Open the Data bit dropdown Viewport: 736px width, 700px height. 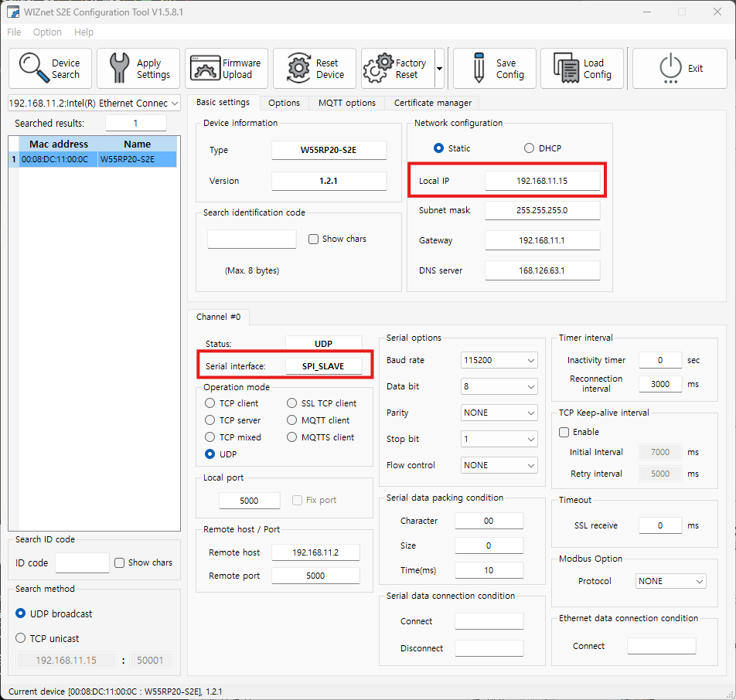(499, 386)
